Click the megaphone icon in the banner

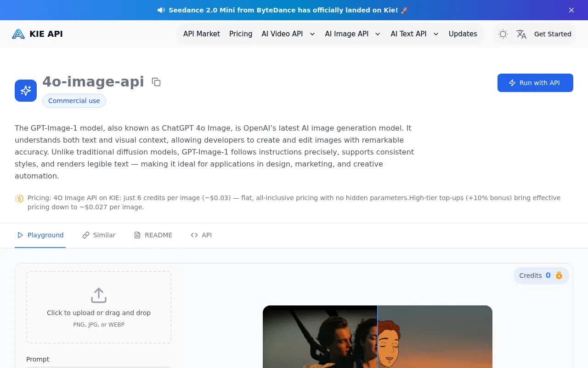161,10
